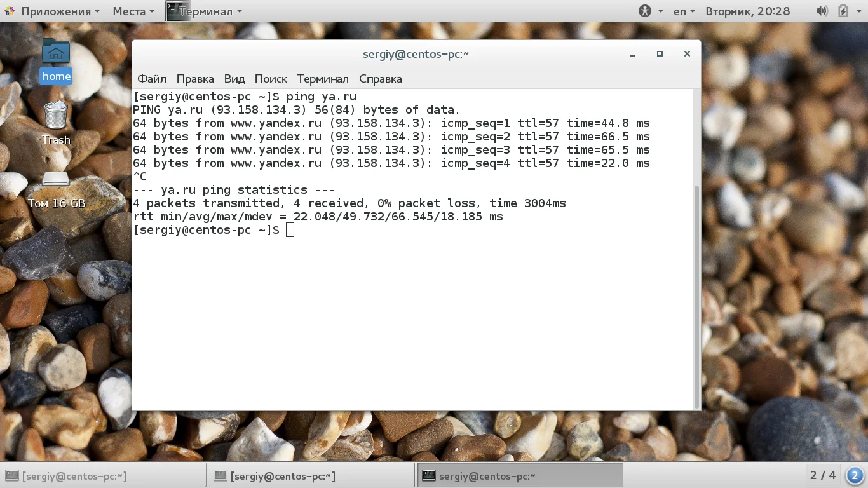The width and height of the screenshot is (868, 488).
Task: Open the clock Вторник, 20:28
Action: (x=747, y=11)
